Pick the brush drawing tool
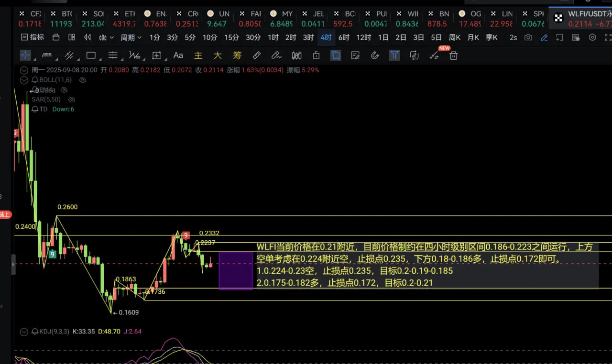Screen dimensions: 612x364 (276, 55)
